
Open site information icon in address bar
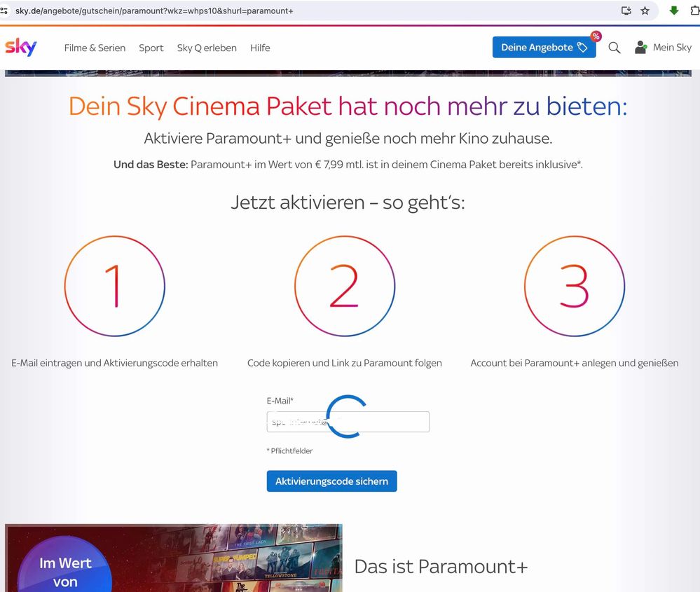pyautogui.click(x=4, y=11)
